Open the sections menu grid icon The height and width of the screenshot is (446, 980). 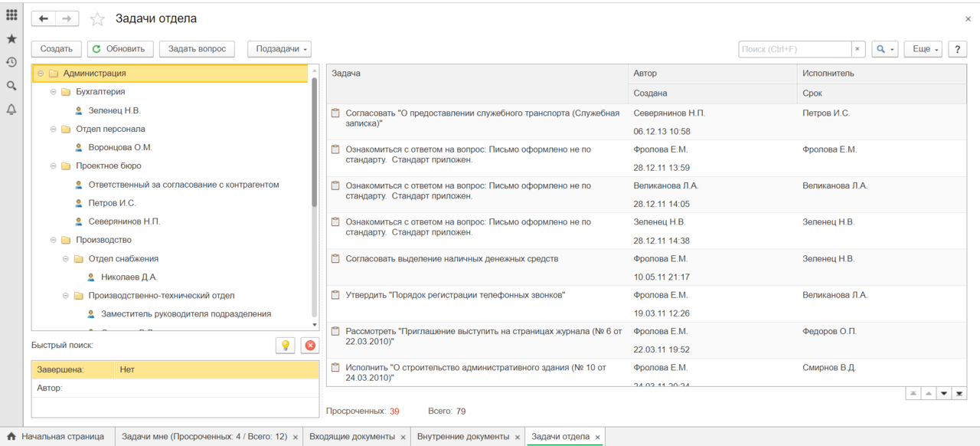[11, 15]
